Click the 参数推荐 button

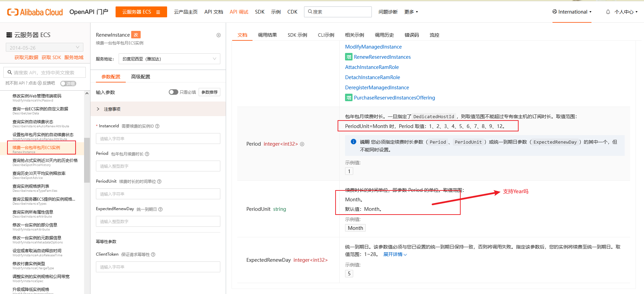209,92
